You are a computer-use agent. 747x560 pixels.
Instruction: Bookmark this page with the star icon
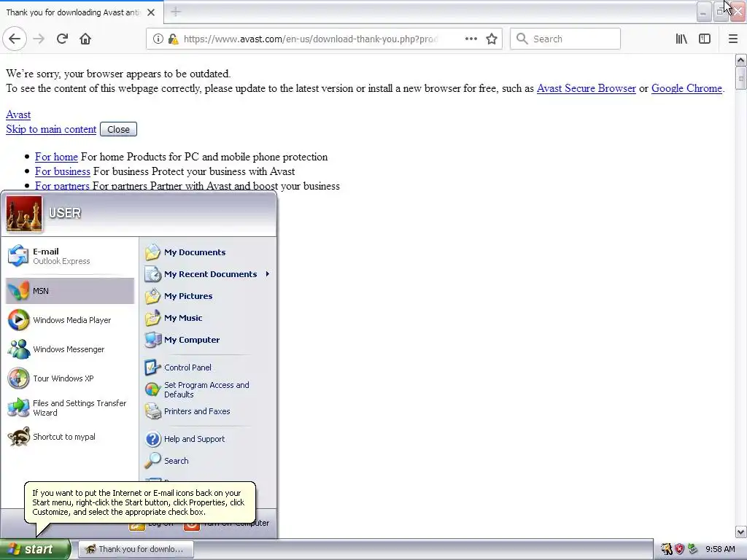point(492,39)
